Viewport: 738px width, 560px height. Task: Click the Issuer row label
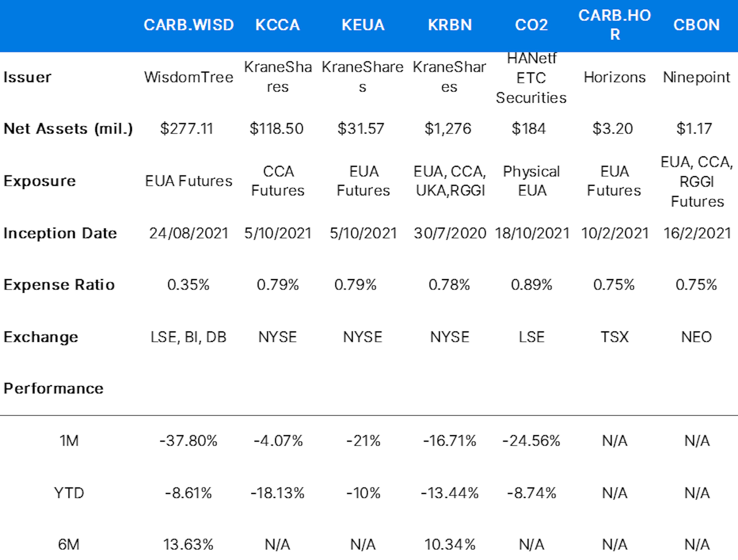pyautogui.click(x=27, y=77)
